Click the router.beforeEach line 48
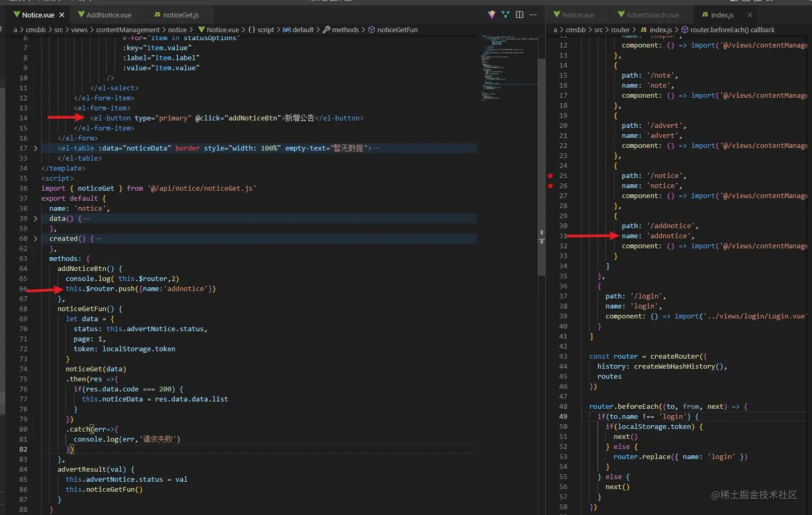Image resolution: width=812 pixels, height=515 pixels. coord(668,407)
